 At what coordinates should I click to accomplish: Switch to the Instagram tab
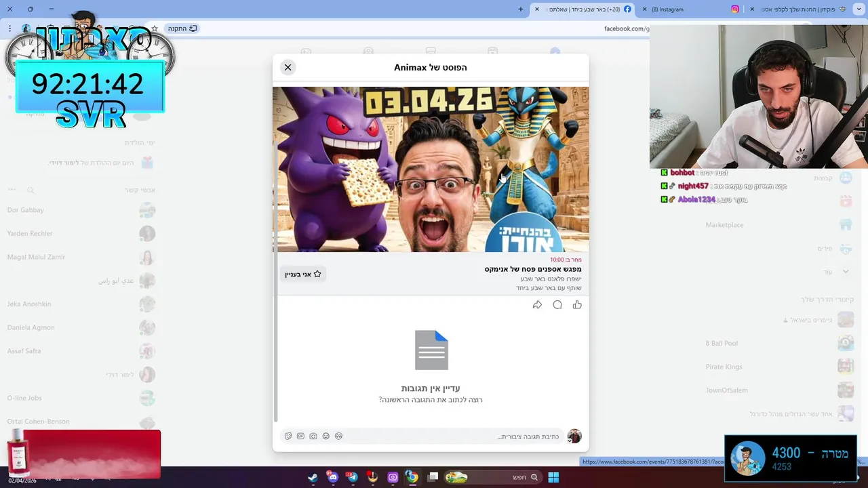tap(690, 9)
